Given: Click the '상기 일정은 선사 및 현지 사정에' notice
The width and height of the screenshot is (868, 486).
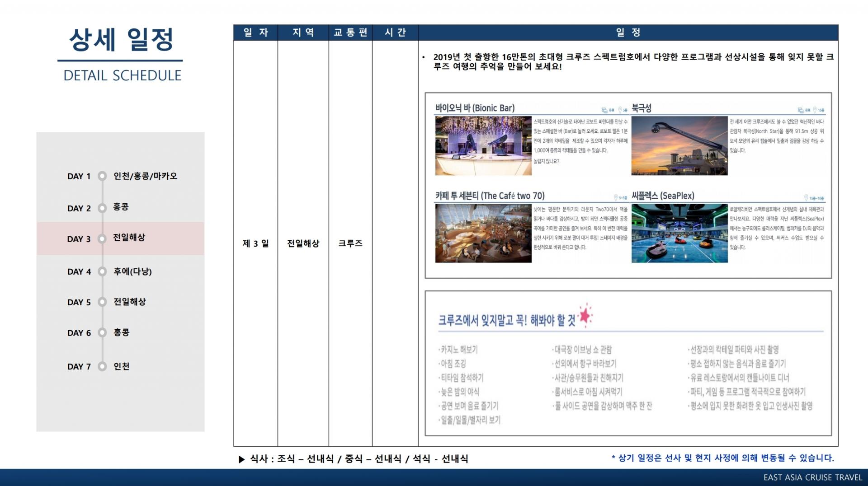Looking at the screenshot, I should 722,458.
